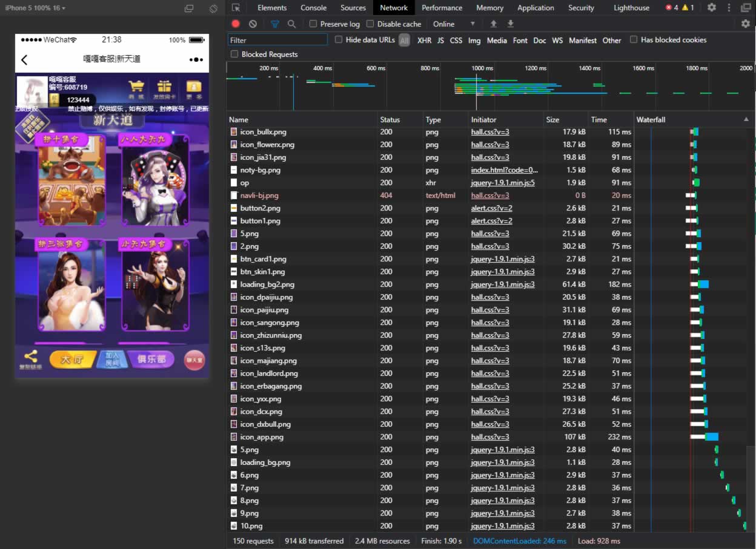
Task: Open the Application tab
Action: click(535, 8)
